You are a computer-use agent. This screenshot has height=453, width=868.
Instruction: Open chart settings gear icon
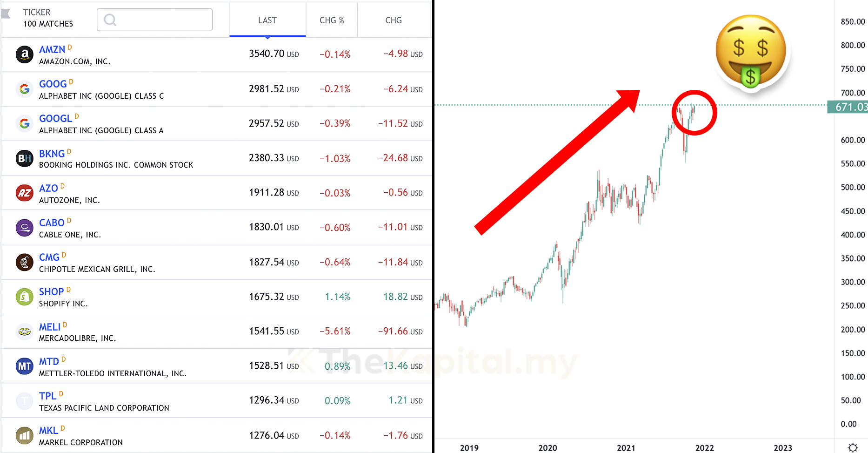[852, 447]
